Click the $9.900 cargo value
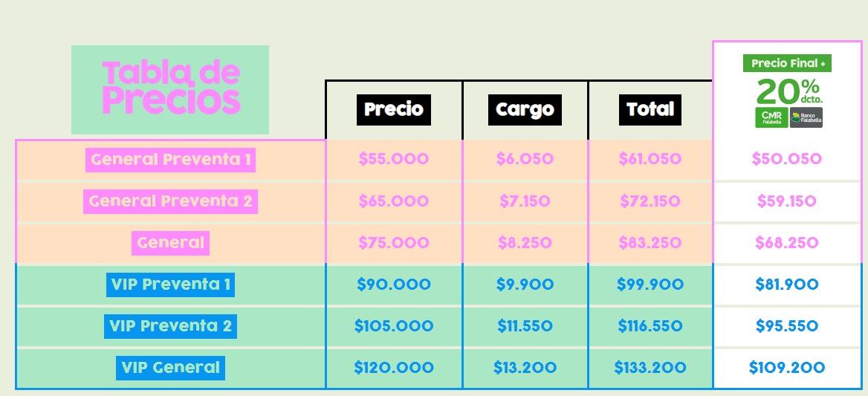Image resolution: width=868 pixels, height=396 pixels. pyautogui.click(x=525, y=284)
